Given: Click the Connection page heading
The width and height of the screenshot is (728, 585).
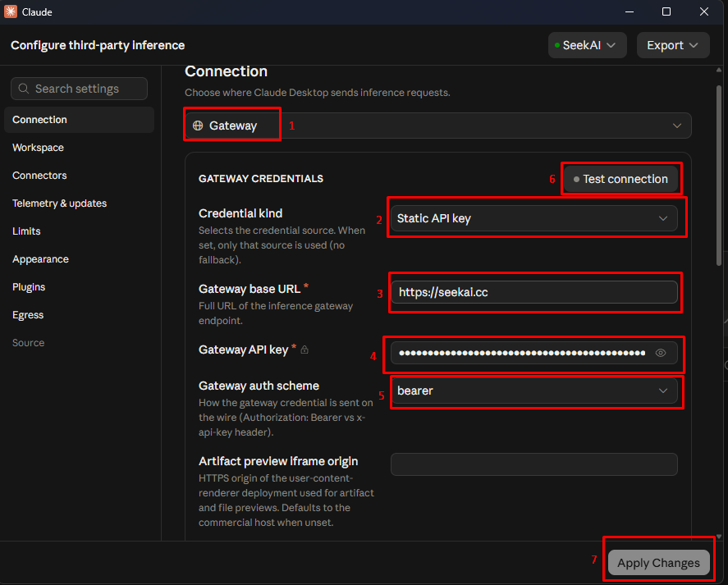Looking at the screenshot, I should [226, 71].
